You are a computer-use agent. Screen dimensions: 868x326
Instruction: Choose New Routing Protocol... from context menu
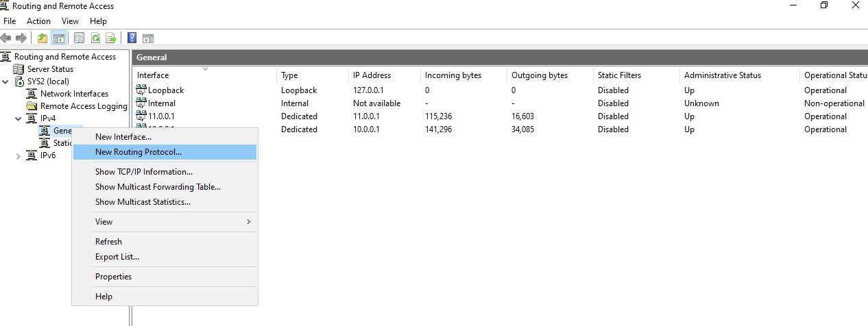click(165, 152)
